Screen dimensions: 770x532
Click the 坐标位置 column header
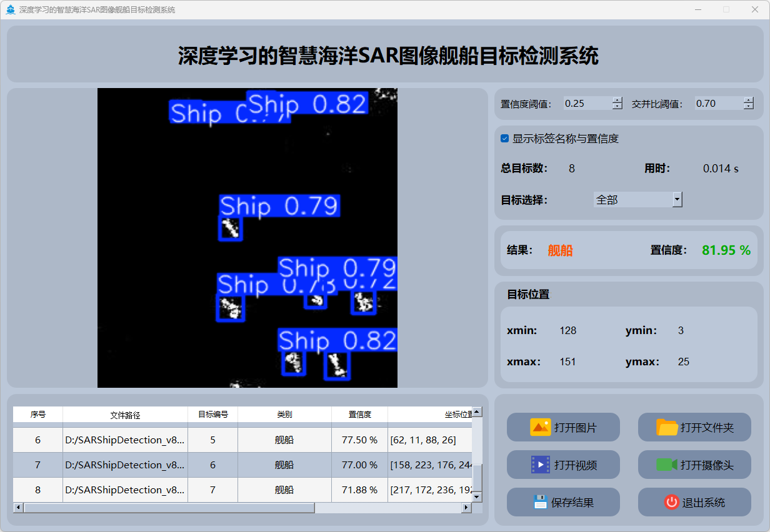point(430,415)
